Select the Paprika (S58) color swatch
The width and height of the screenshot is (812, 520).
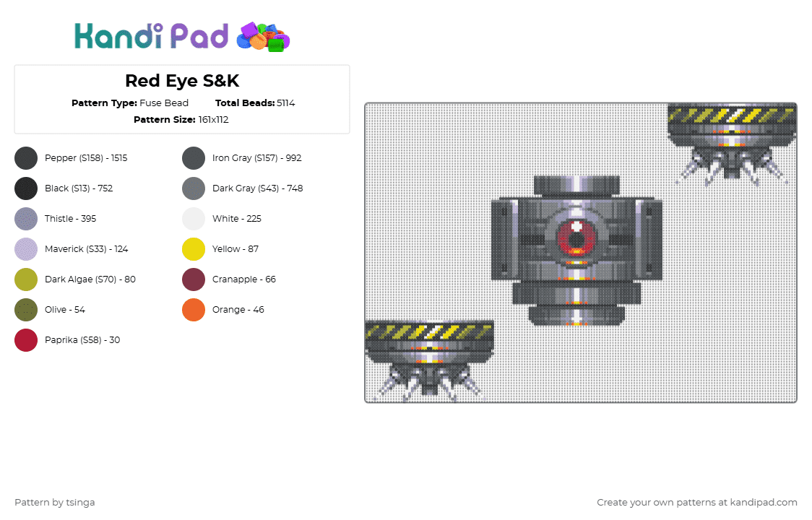pos(26,340)
